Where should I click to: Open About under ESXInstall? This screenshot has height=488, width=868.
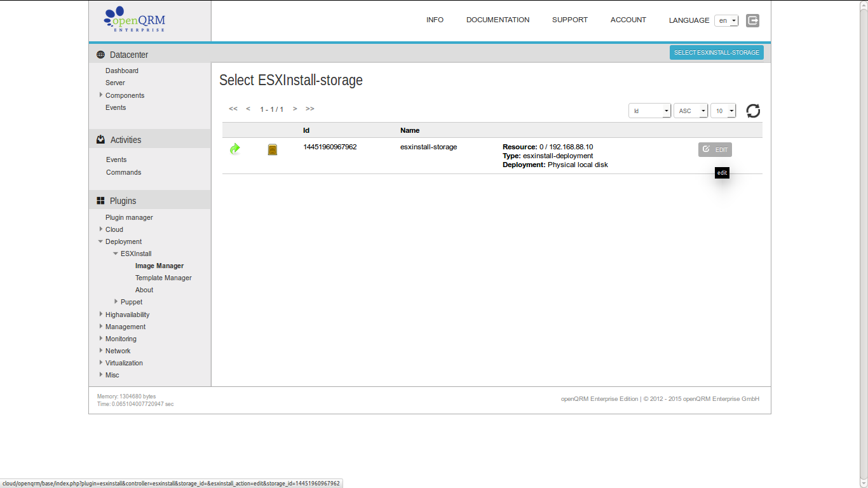144,290
